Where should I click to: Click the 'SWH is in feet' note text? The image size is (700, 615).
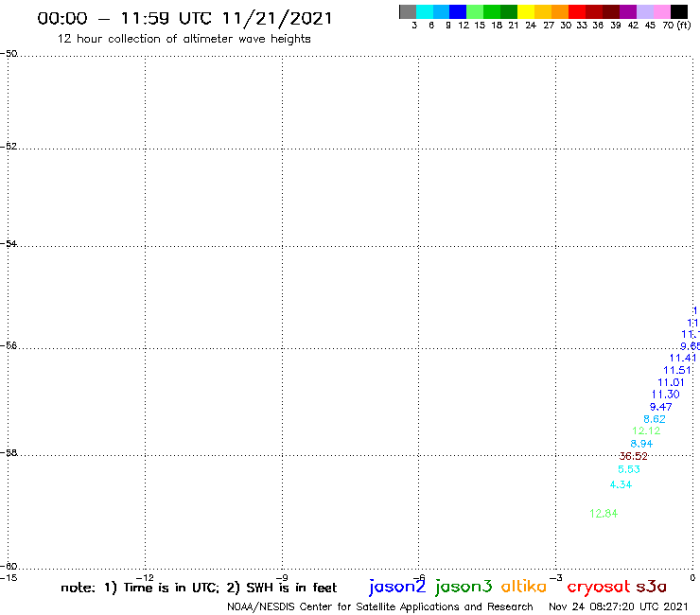point(291,588)
